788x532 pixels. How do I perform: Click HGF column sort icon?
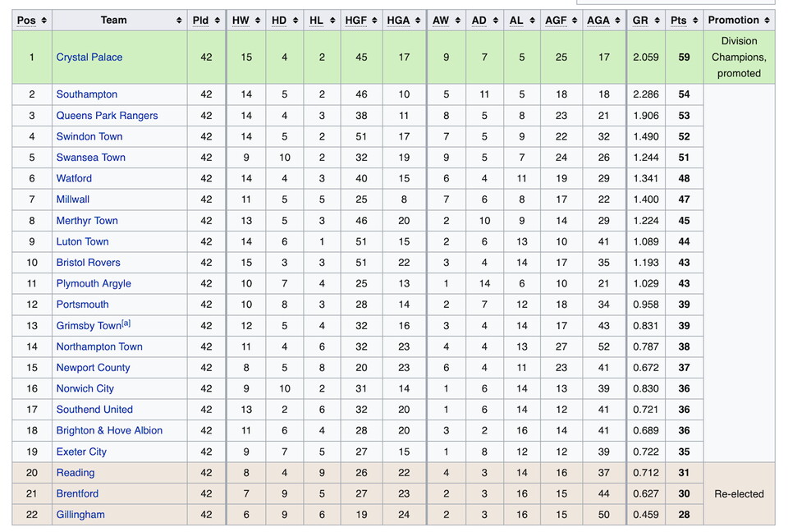point(373,21)
